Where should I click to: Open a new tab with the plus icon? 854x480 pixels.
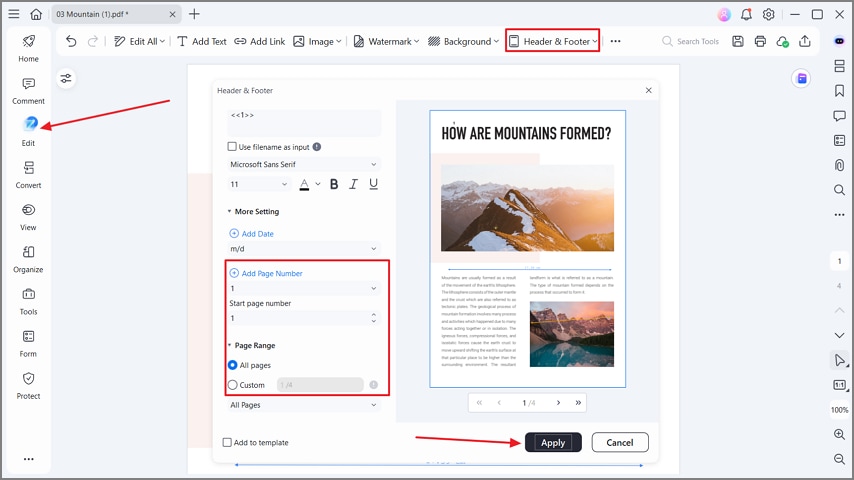pyautogui.click(x=194, y=14)
